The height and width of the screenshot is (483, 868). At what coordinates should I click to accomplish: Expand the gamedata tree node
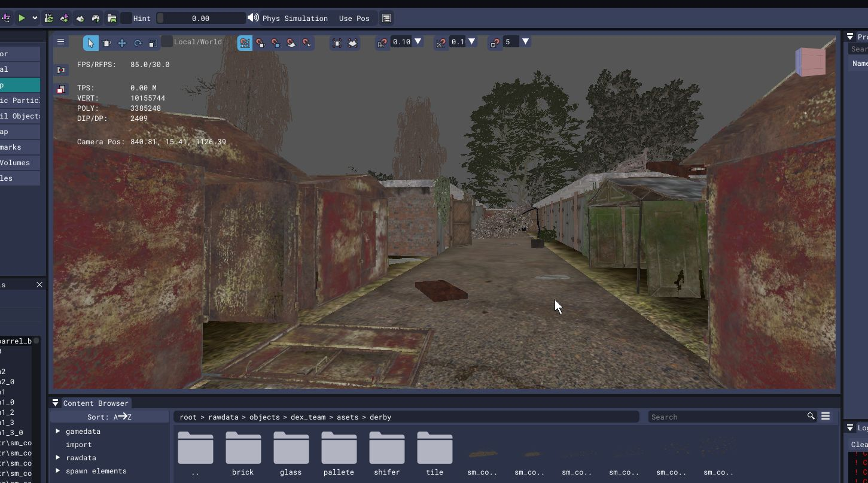click(x=58, y=431)
